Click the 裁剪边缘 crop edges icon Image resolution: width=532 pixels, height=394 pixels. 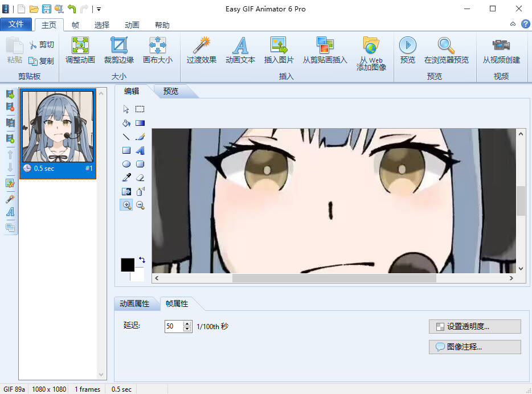click(118, 50)
